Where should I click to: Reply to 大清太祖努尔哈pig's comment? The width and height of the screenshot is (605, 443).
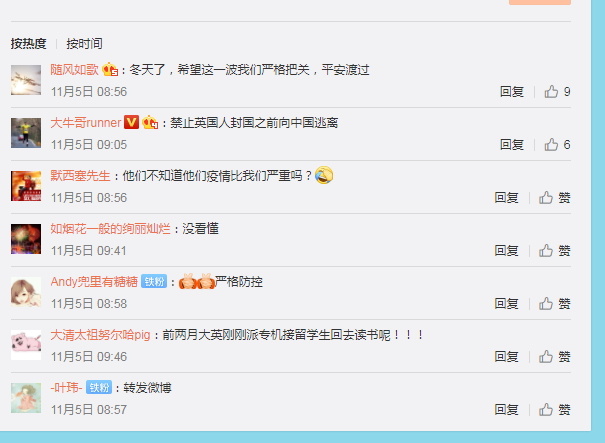coord(506,356)
